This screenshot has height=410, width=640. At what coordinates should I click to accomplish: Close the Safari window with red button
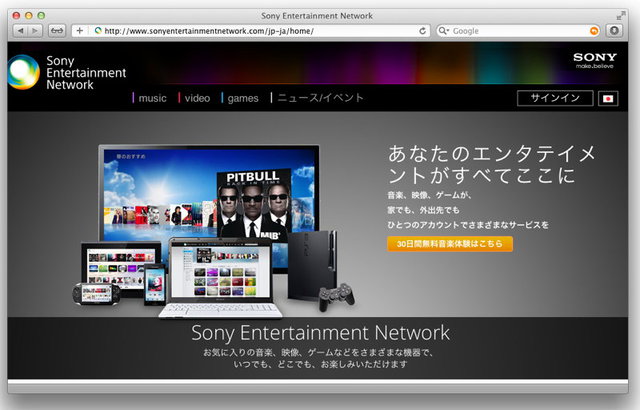coord(16,16)
